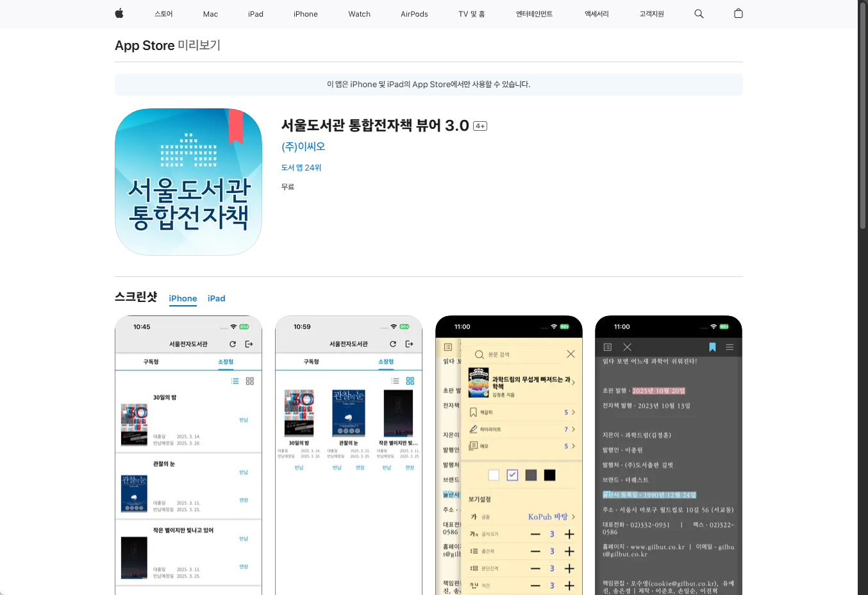Select 구독형 tab in first screenshot
This screenshot has height=595, width=868.
(x=151, y=362)
